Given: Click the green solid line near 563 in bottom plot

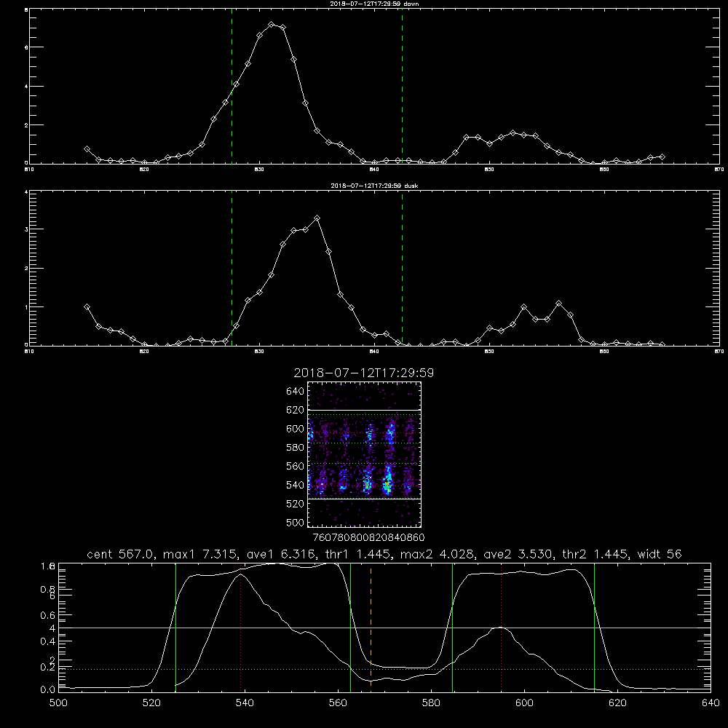Looking at the screenshot, I should 351,627.
